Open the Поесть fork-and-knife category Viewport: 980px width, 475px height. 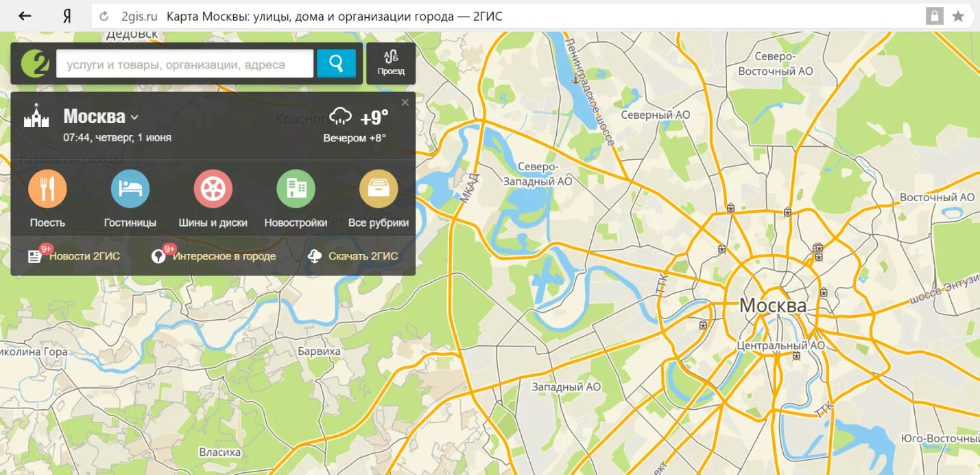[x=47, y=189]
